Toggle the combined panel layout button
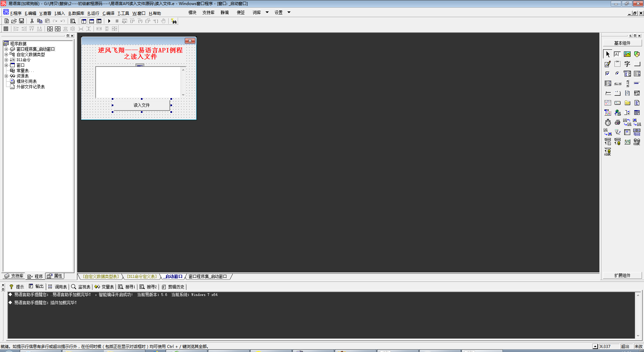644x352 pixels. click(99, 21)
